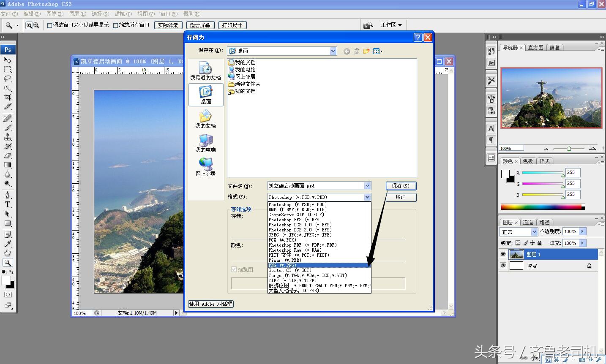Open Adobe Bridge from the options bar

click(x=368, y=25)
